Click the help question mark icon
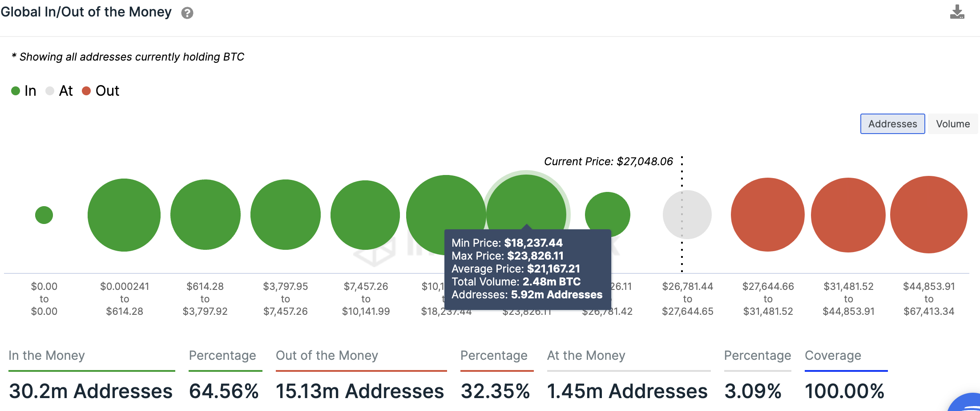Image resolution: width=980 pixels, height=411 pixels. (187, 13)
